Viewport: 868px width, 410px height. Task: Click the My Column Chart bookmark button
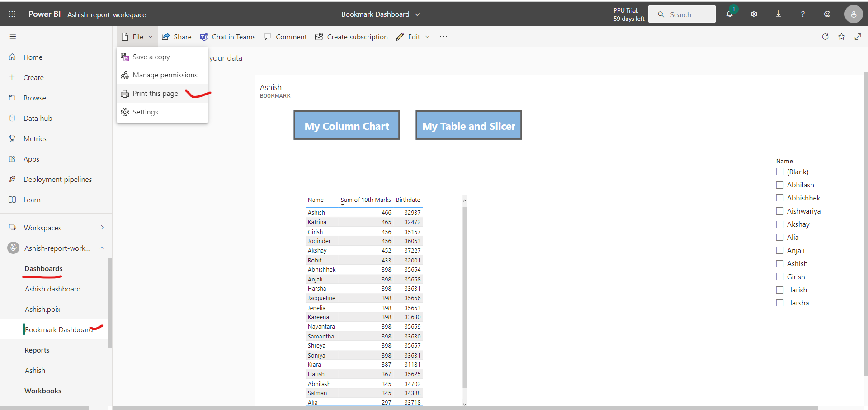(346, 125)
